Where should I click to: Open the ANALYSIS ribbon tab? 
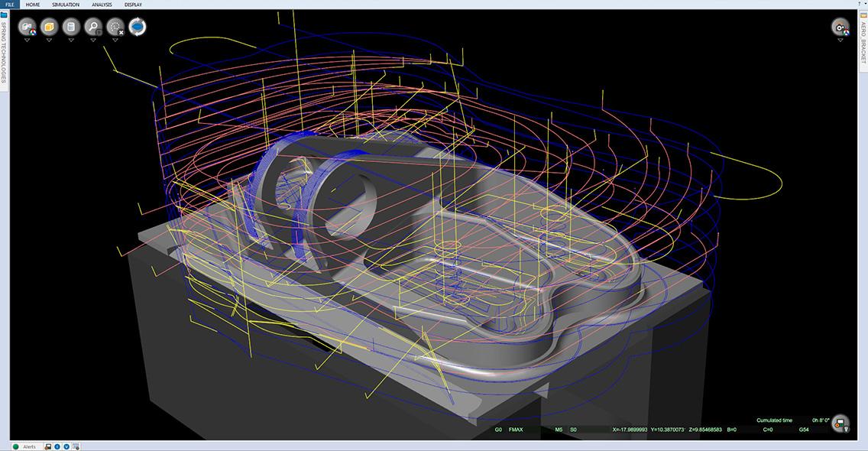coord(102,5)
